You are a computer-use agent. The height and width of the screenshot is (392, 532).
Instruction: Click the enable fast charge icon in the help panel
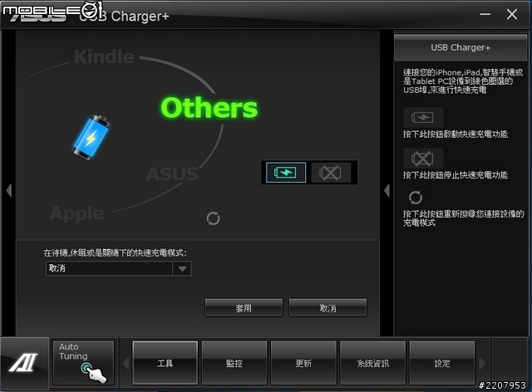point(423,117)
